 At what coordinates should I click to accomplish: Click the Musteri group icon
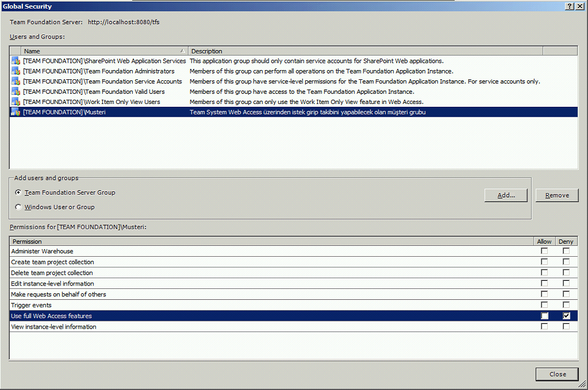tap(16, 112)
